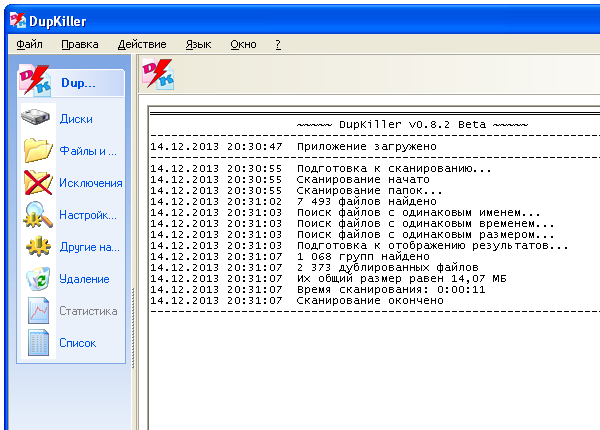600x430 pixels.
Task: Click log line 'Подготовка к отображению результатов...'
Action: click(x=433, y=246)
